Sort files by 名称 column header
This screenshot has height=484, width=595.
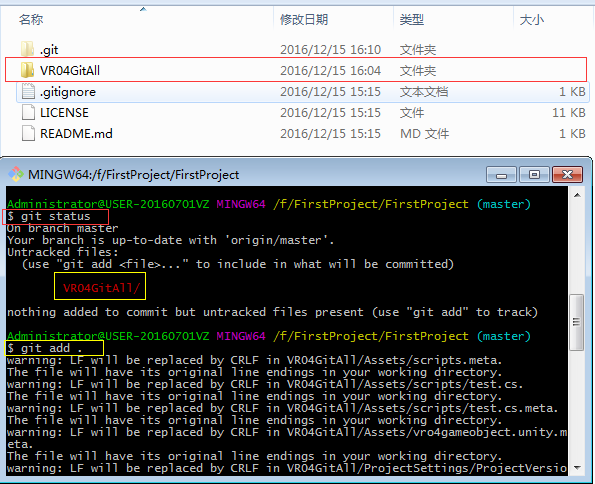click(x=31, y=19)
